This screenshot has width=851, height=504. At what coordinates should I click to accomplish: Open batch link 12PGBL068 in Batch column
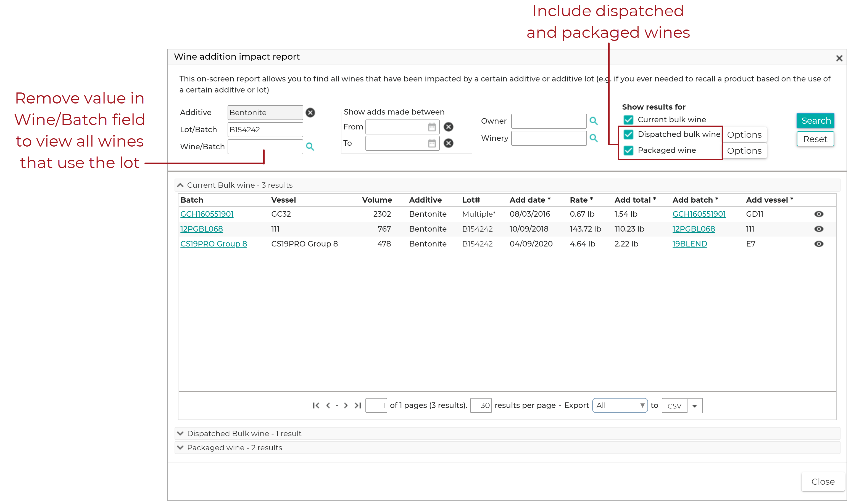202,229
